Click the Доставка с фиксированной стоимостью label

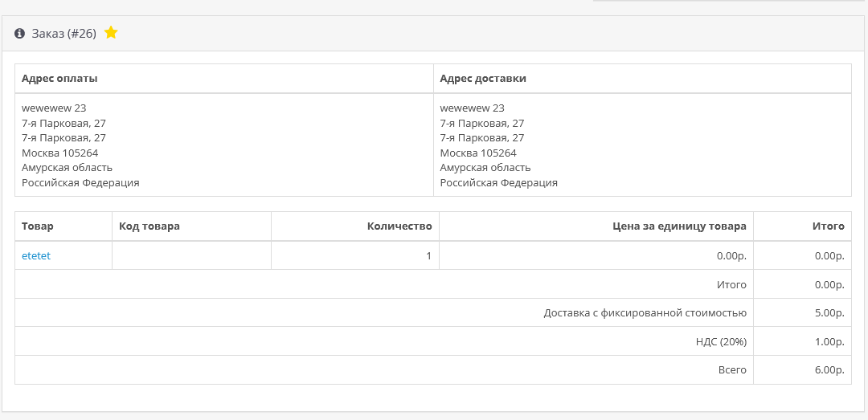645,313
